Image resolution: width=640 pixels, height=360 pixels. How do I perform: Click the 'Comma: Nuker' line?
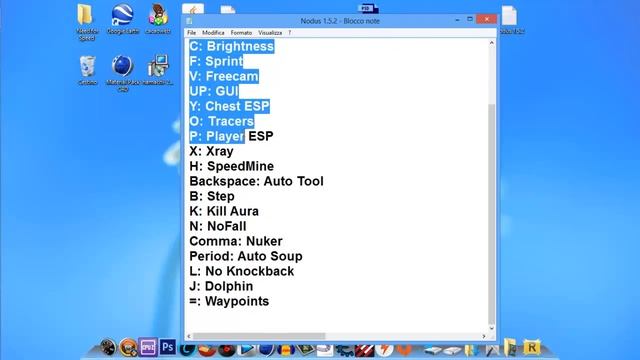(x=236, y=241)
